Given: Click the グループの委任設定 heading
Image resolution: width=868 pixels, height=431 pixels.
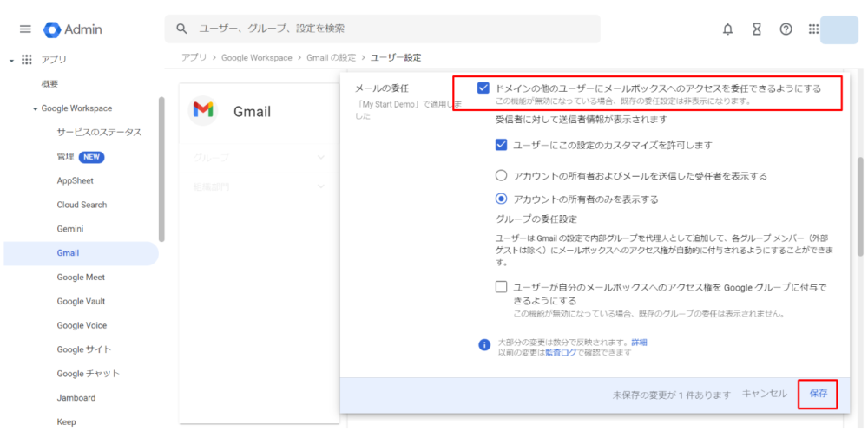Looking at the screenshot, I should [536, 219].
